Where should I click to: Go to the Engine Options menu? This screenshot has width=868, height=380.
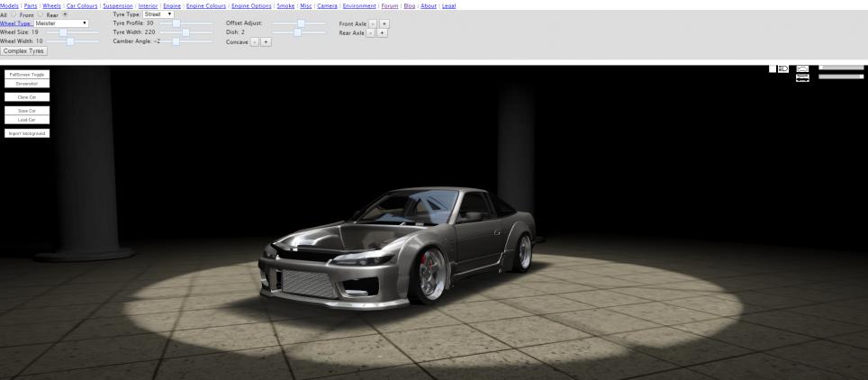[251, 5]
